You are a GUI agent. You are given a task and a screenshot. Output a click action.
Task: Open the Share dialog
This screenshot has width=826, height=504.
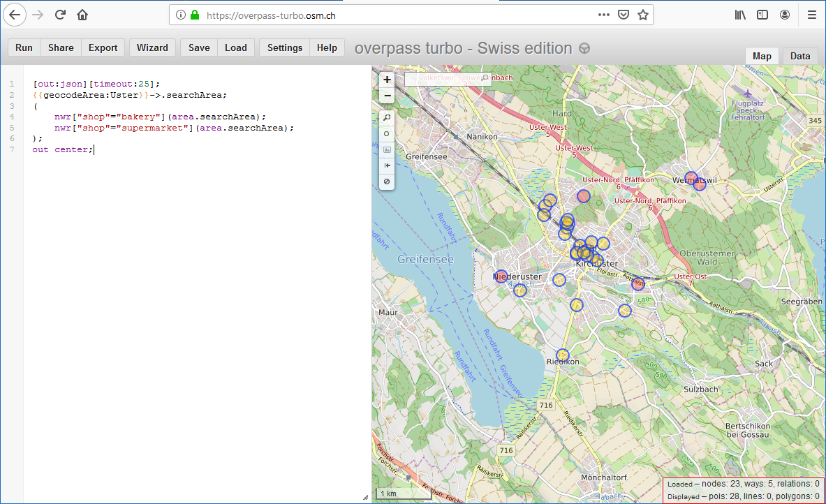[61, 47]
